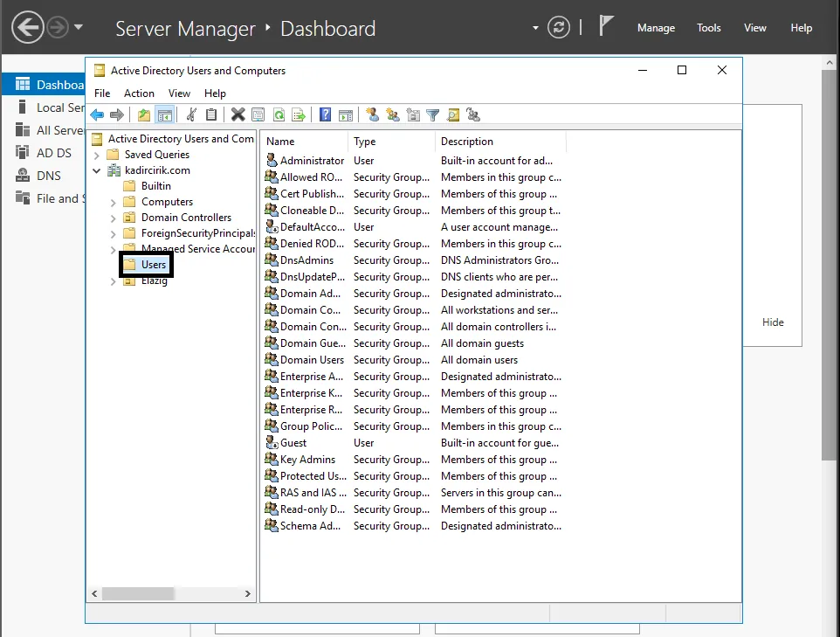Click the Find objects toolbar icon
Image resolution: width=840 pixels, height=637 pixels.
[453, 114]
